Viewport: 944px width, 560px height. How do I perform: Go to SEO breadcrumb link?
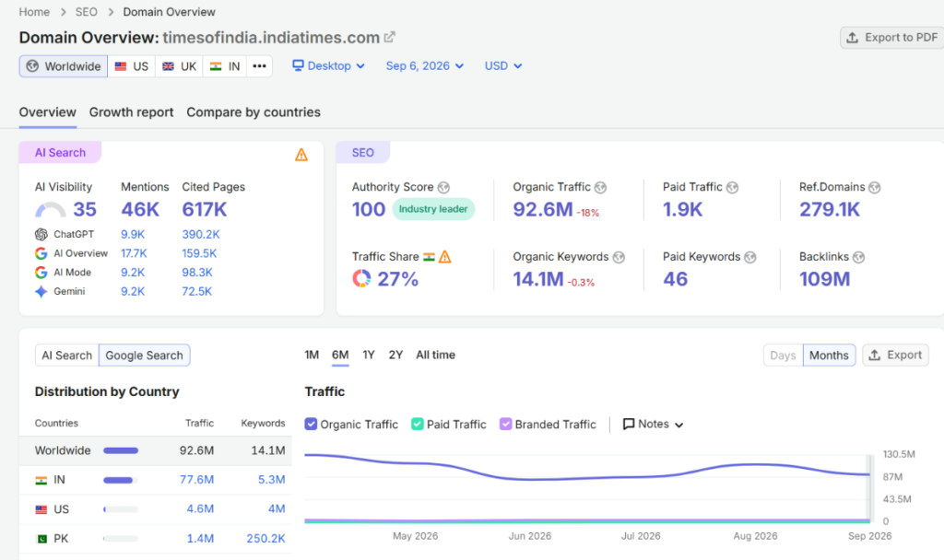(x=86, y=12)
